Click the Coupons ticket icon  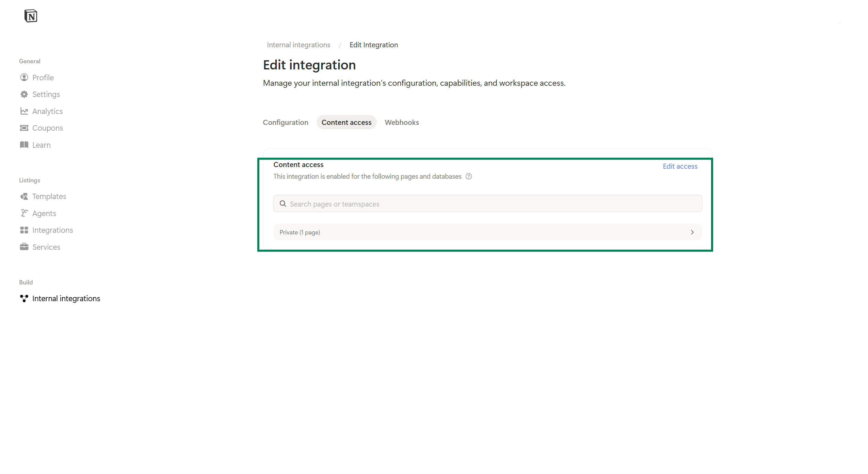[24, 128]
